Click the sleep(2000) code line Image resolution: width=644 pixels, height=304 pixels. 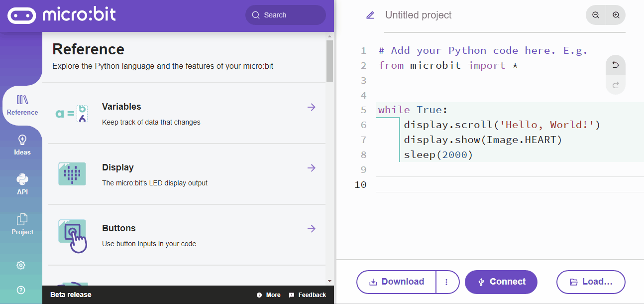point(438,154)
